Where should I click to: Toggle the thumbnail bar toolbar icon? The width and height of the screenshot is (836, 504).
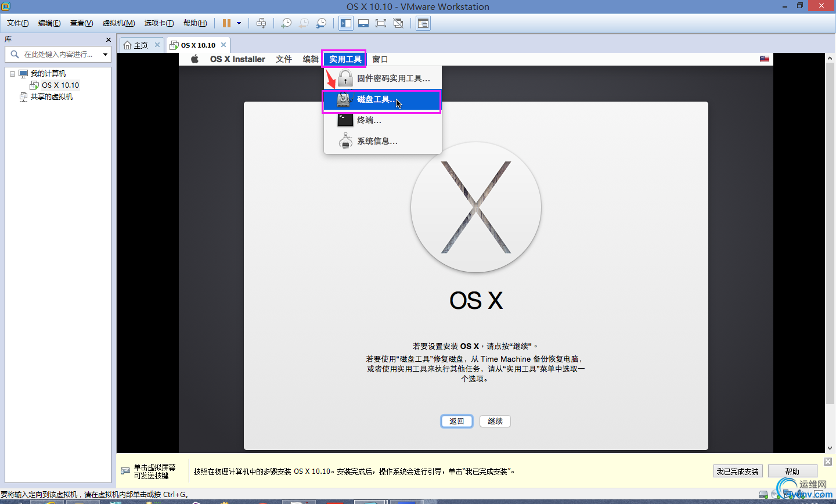(x=363, y=23)
